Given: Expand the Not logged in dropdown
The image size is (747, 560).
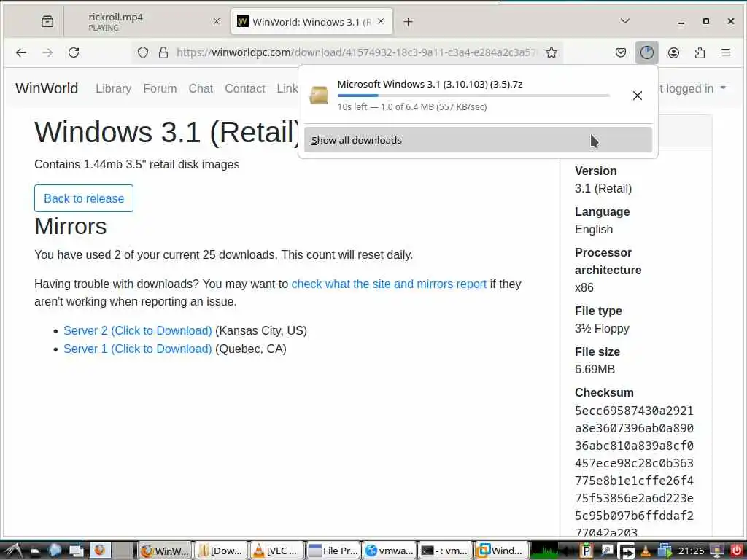Looking at the screenshot, I should pos(692,88).
